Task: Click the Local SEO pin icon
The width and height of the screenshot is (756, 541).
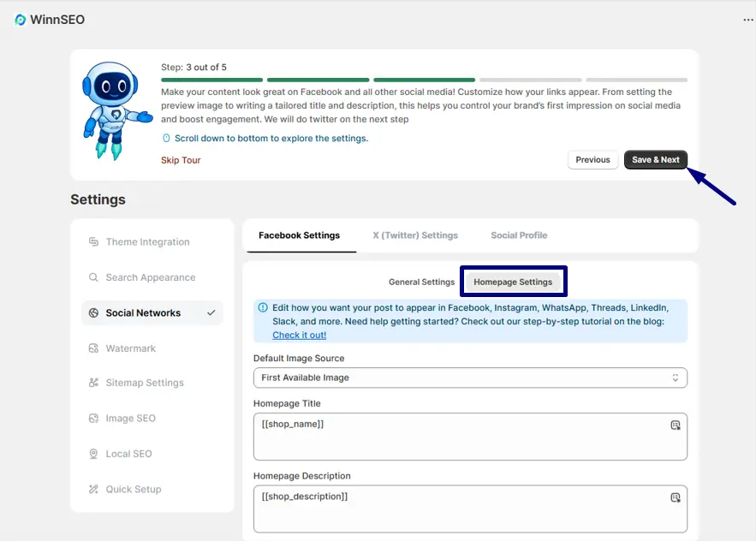Action: click(93, 454)
